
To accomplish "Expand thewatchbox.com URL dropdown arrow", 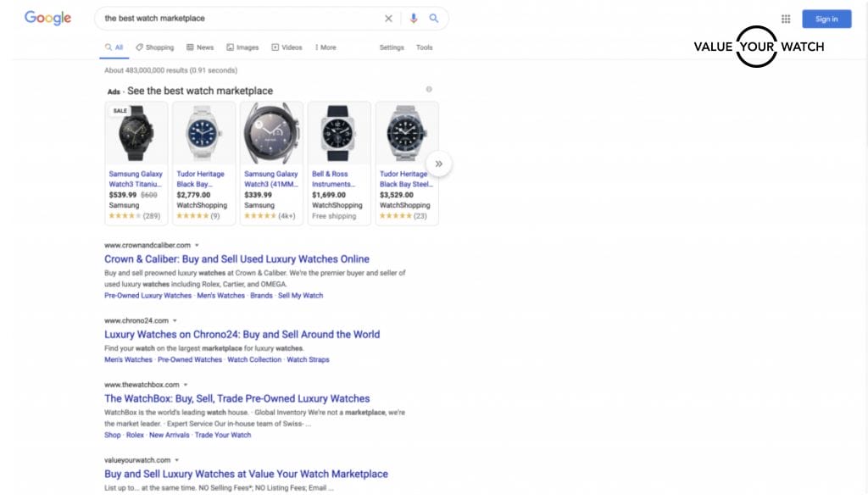I will pyautogui.click(x=186, y=385).
